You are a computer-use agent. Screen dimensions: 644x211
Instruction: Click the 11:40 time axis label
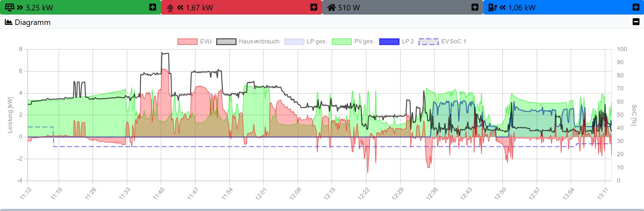[158, 194]
